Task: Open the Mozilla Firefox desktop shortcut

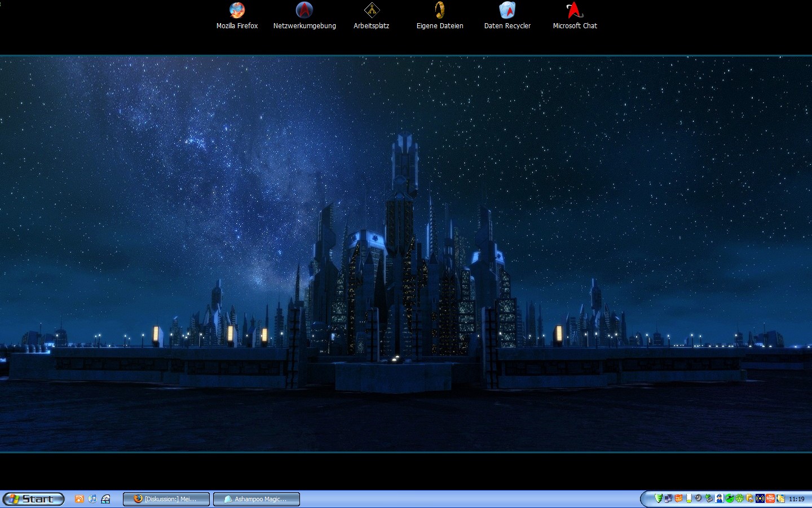Action: (237, 11)
